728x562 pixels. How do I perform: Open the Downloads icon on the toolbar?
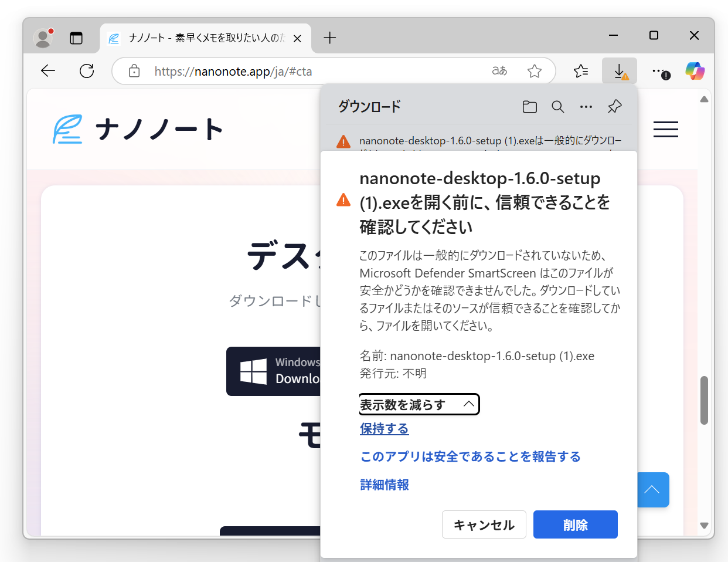tap(619, 70)
